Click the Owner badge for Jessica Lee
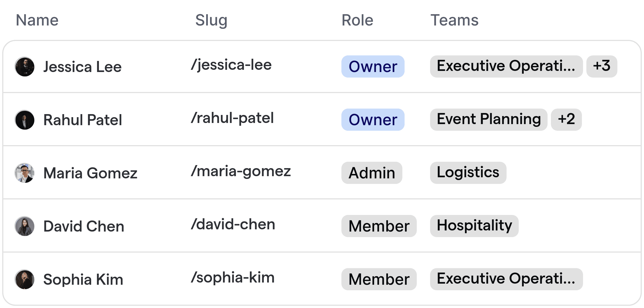644x308 pixels. [372, 66]
